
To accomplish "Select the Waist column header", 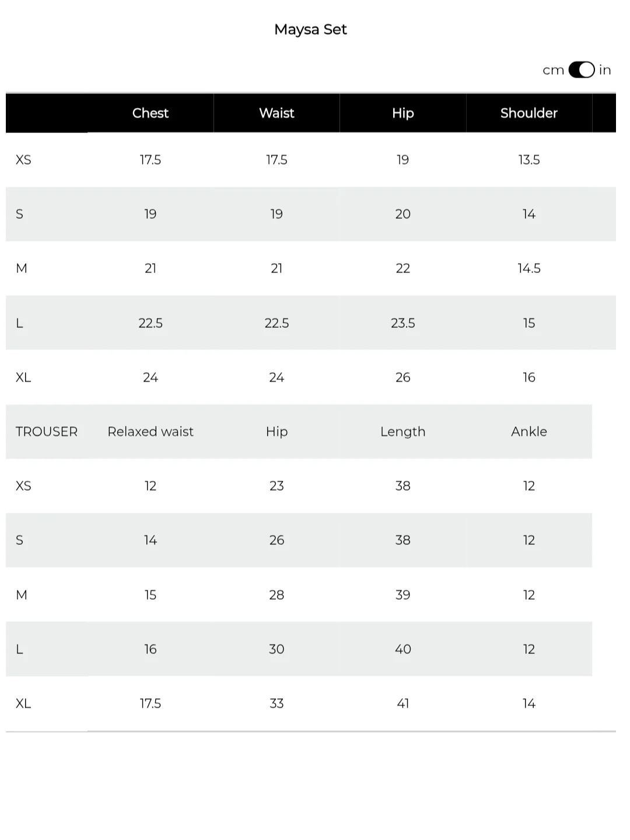I will click(276, 113).
